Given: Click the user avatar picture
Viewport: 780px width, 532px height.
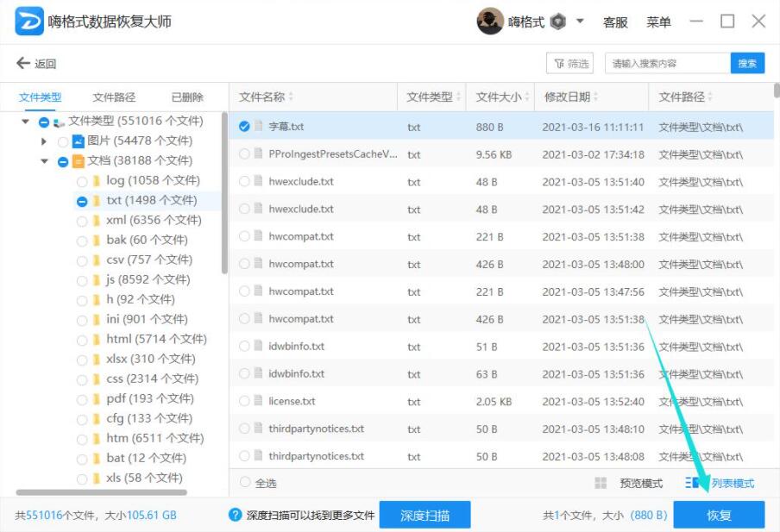Looking at the screenshot, I should [490, 22].
